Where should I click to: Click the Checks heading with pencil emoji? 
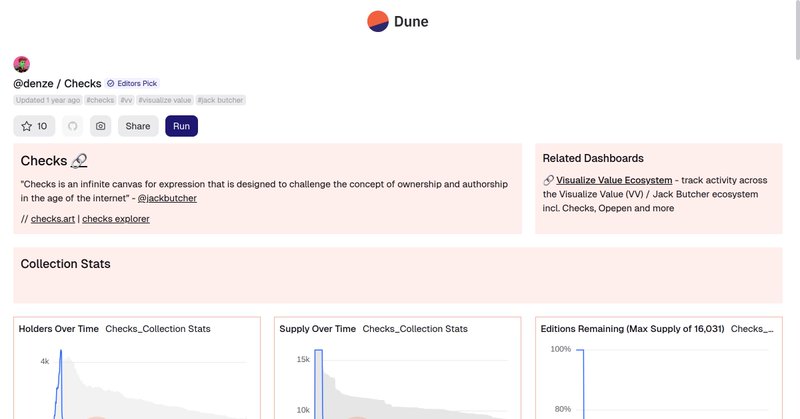54,161
